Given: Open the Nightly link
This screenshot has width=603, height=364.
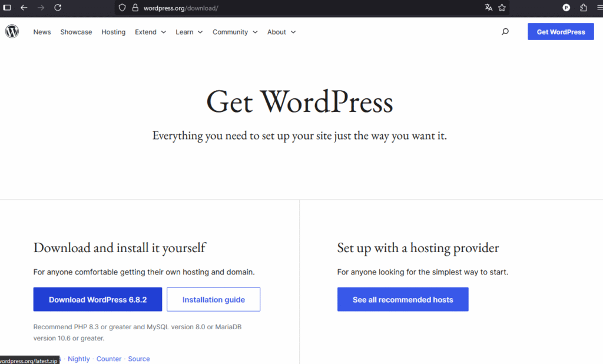Looking at the screenshot, I should (79, 359).
